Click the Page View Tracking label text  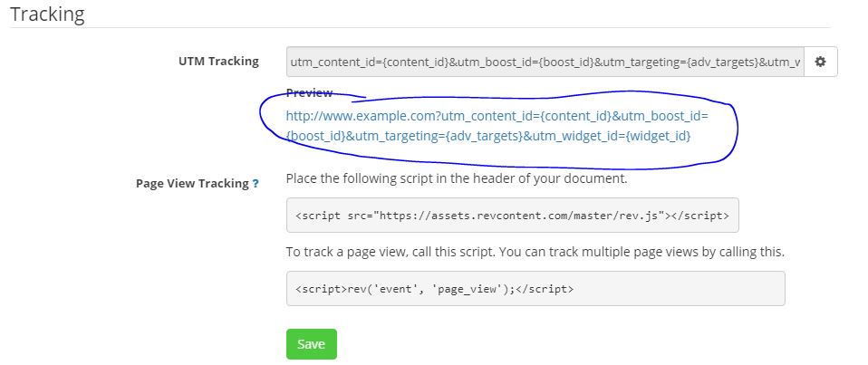192,184
